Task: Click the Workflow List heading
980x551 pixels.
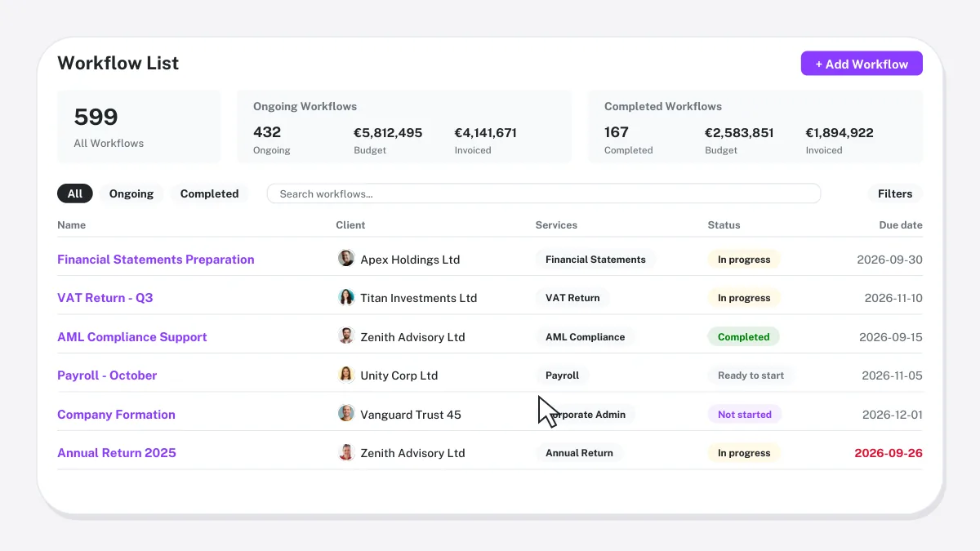Action: click(x=118, y=63)
